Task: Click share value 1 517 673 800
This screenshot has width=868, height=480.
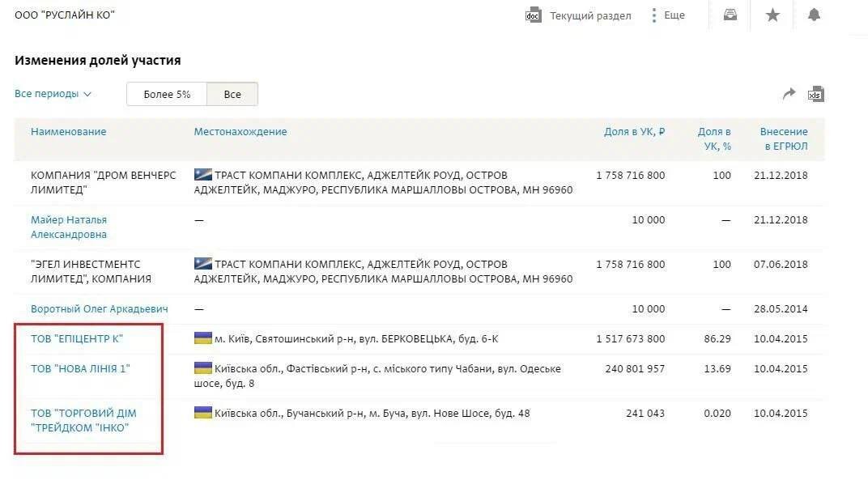Action: pyautogui.click(x=631, y=339)
